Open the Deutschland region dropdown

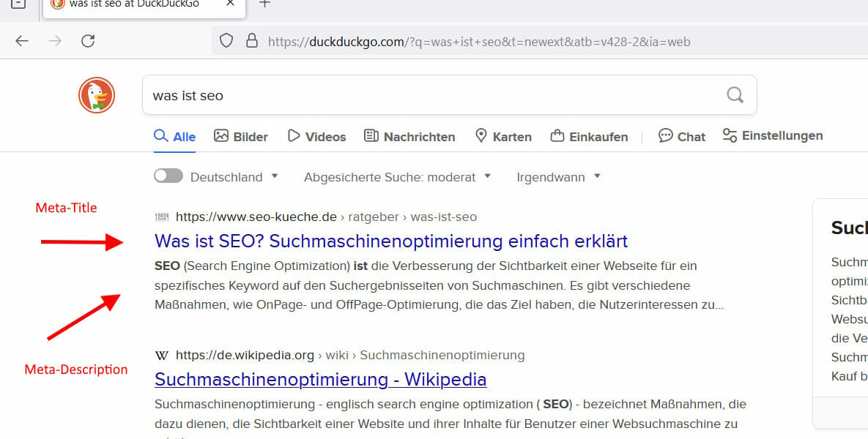[x=234, y=177]
